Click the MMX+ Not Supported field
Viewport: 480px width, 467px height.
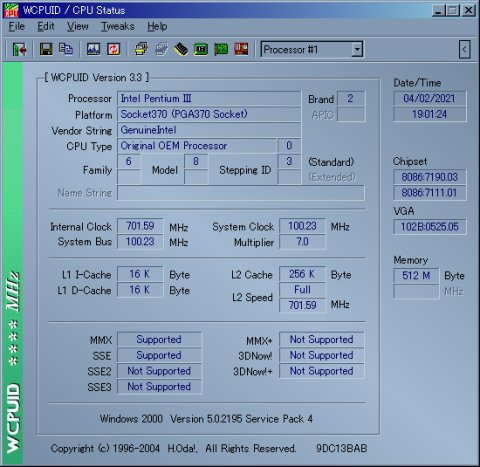pos(322,340)
